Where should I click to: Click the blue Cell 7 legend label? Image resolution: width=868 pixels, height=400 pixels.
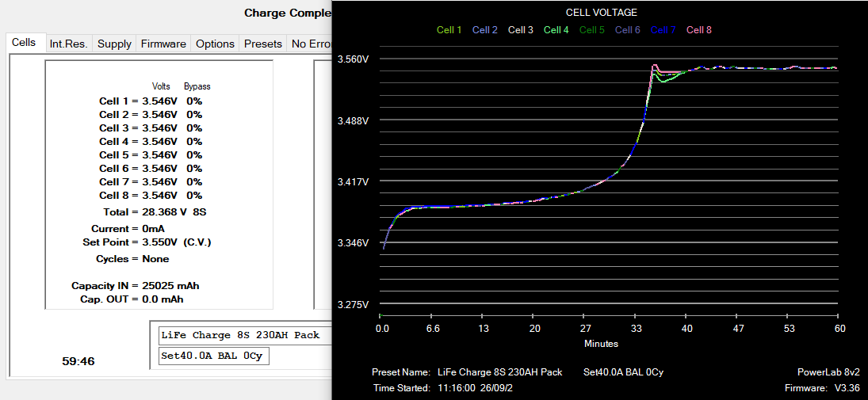click(x=663, y=30)
